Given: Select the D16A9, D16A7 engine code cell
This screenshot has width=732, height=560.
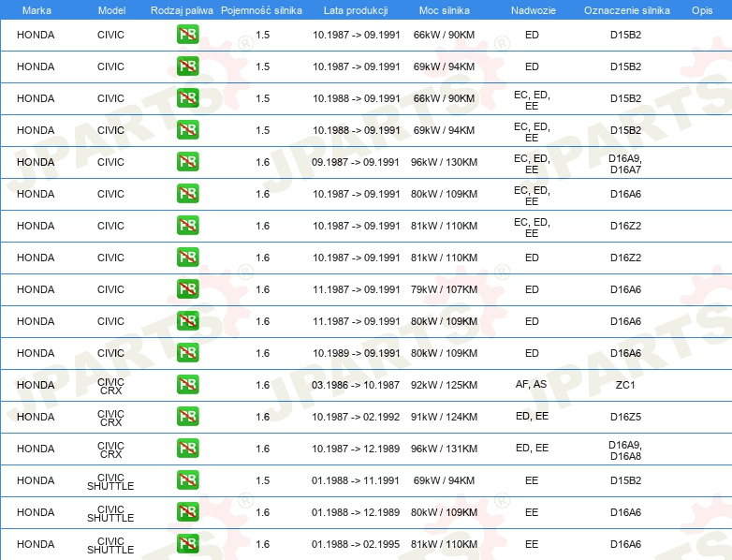Looking at the screenshot, I should pos(625,164).
